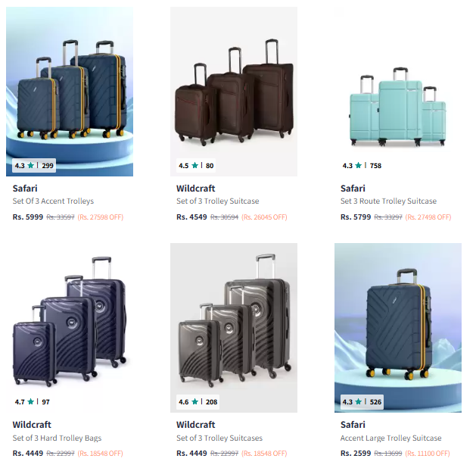The image size is (476, 471).
Task: Click the Rs. 27598 OFF discount label
Action: [101, 217]
